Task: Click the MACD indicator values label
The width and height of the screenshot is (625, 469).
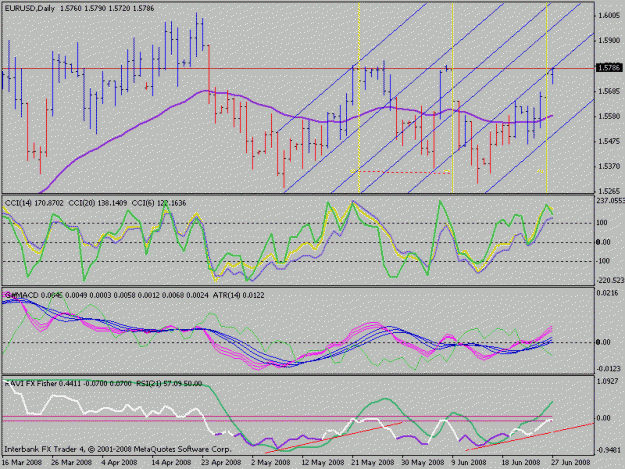Action: 106,296
